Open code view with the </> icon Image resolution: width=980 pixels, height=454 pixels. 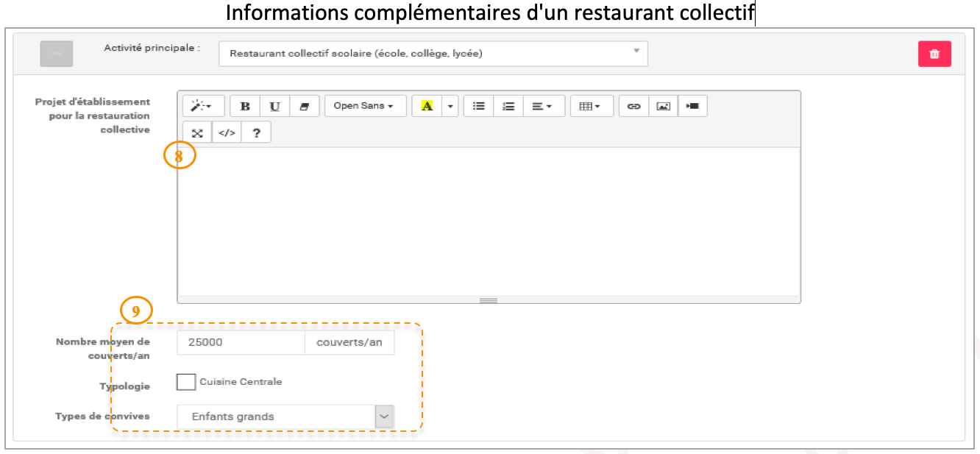click(227, 133)
